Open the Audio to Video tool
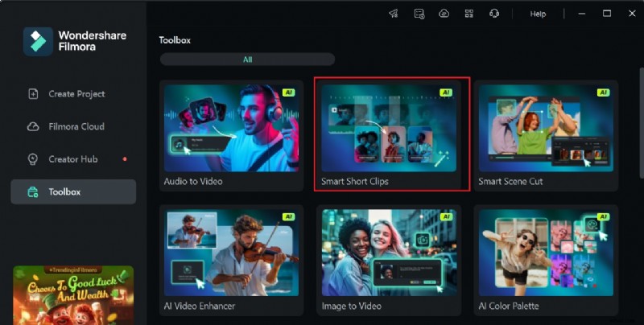 [x=231, y=135]
